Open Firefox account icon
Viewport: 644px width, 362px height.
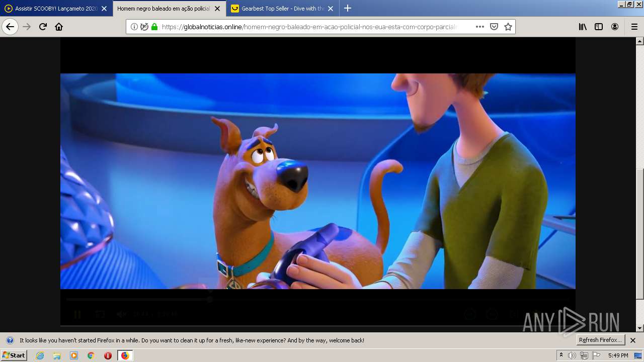point(615,27)
